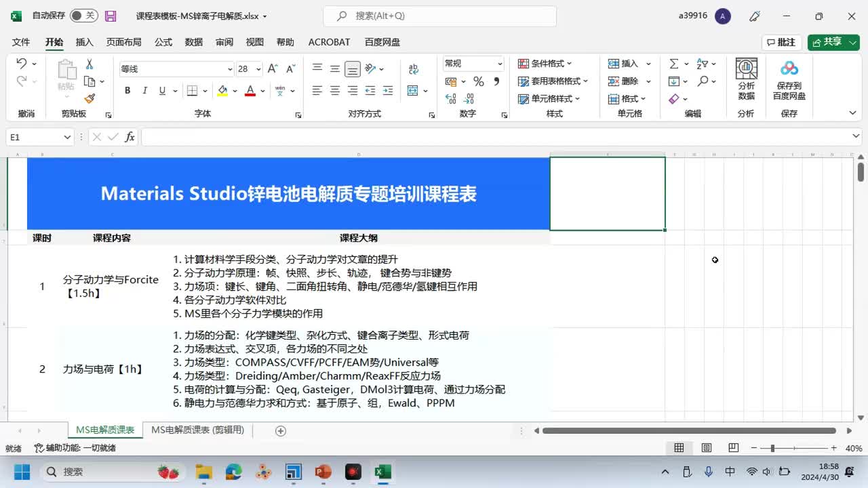Click the Decrease Indent icon
This screenshot has width=868, height=488.
[370, 90]
